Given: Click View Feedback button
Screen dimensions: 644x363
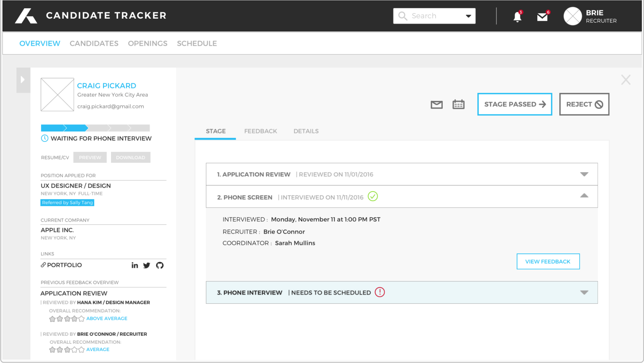Looking at the screenshot, I should coord(548,261).
